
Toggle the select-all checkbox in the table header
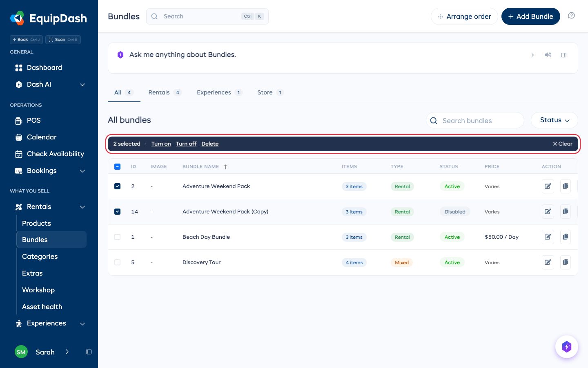pos(118,166)
